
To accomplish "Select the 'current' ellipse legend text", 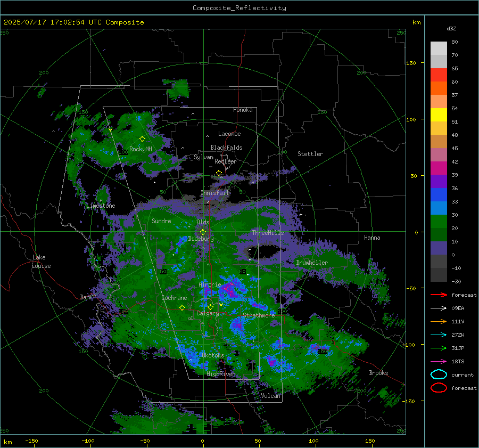I will (x=463, y=374).
